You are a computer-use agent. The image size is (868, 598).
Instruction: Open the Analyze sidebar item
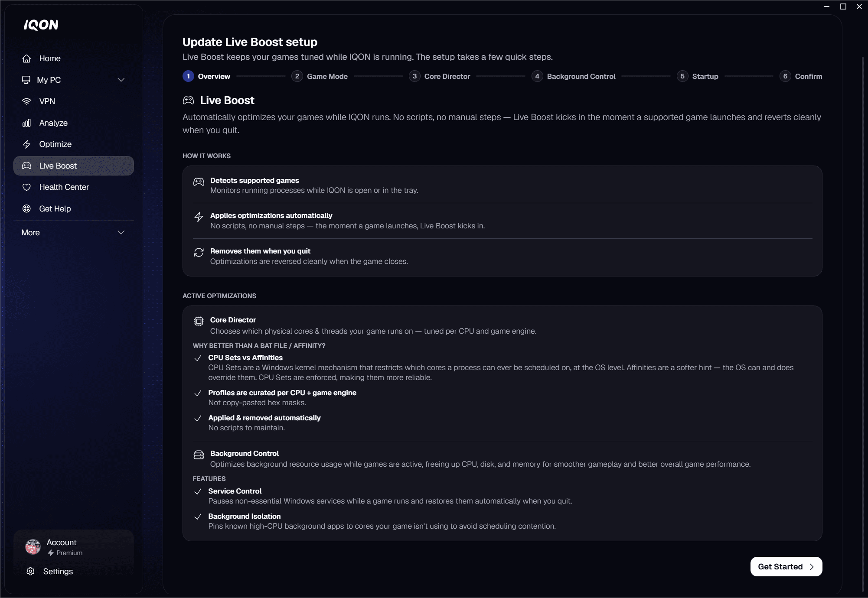(x=74, y=123)
